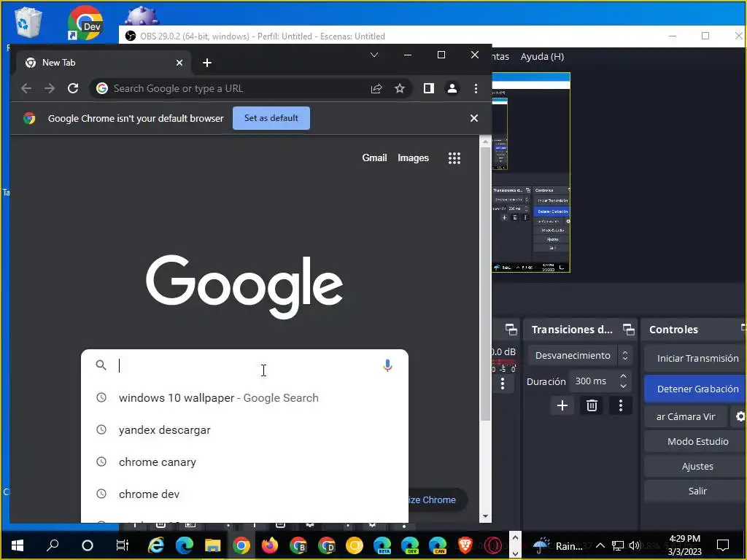Open Opera from the taskbar
The height and width of the screenshot is (560, 747).
(x=494, y=545)
